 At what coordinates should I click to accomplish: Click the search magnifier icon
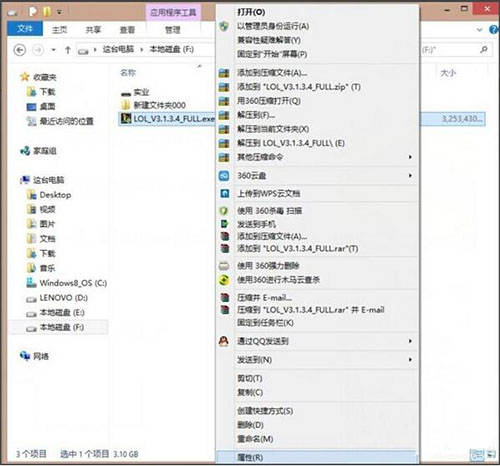[483, 50]
